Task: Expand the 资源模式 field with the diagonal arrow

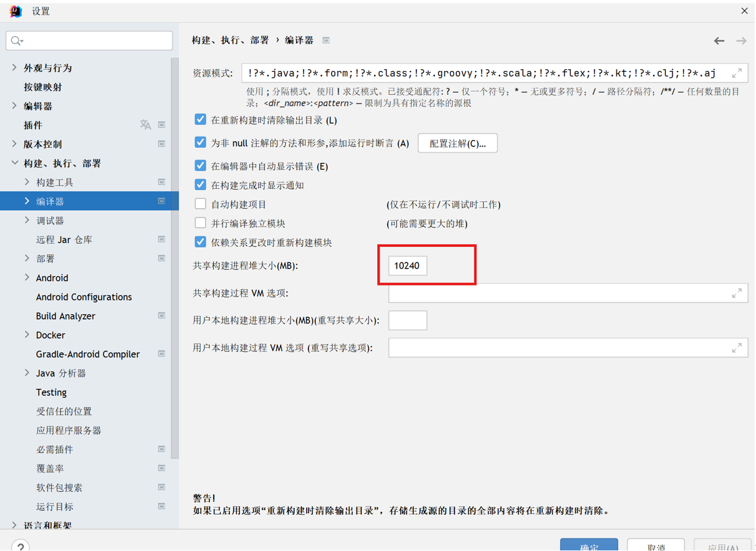Action: coord(736,72)
